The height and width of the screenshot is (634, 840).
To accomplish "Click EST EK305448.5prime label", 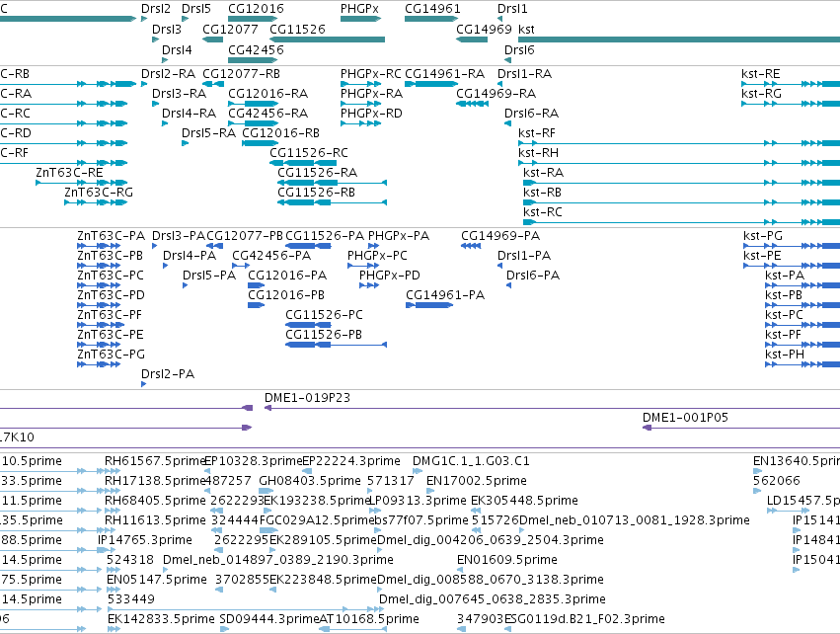I will click(x=524, y=501).
